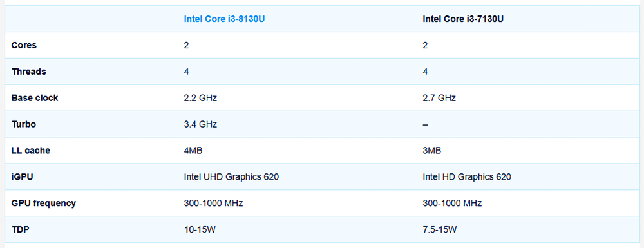Click the Intel HD Graphics 620 cell
This screenshot has height=248, width=644.
coord(467,177)
